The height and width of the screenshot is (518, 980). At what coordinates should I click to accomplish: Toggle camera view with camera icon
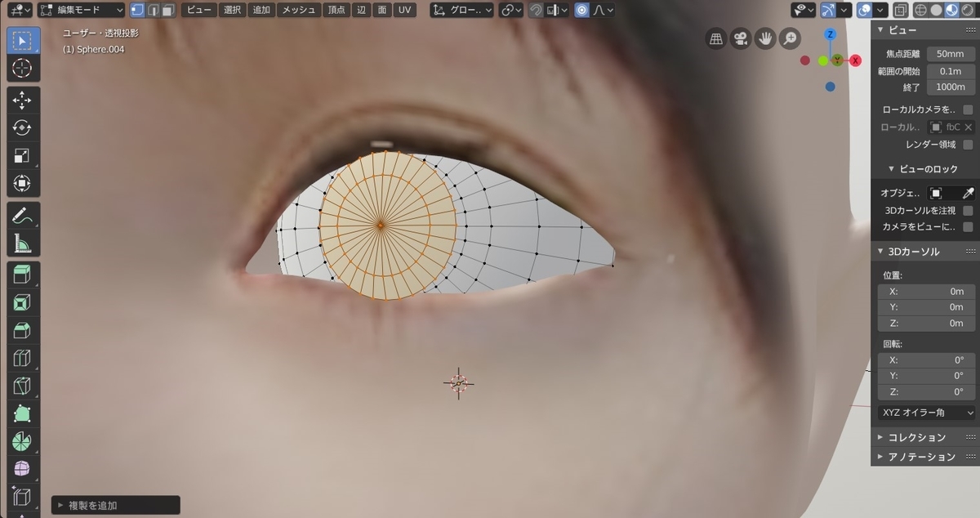[741, 38]
